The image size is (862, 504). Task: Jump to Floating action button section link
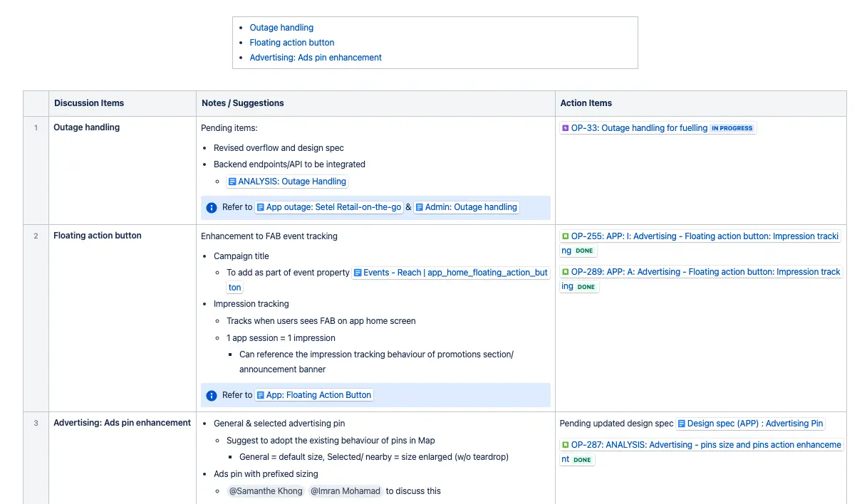pyautogui.click(x=292, y=43)
